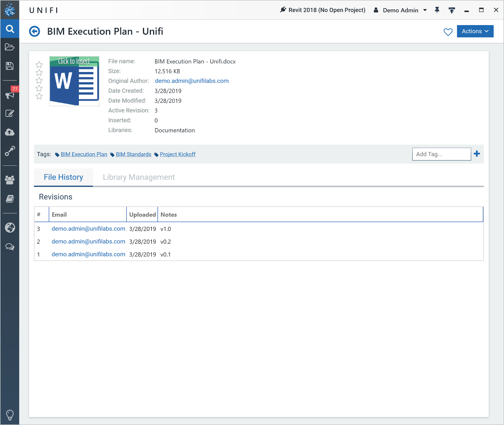The height and width of the screenshot is (425, 504).
Task: Open the edit pencil icon in sidebar
Action: tap(10, 113)
